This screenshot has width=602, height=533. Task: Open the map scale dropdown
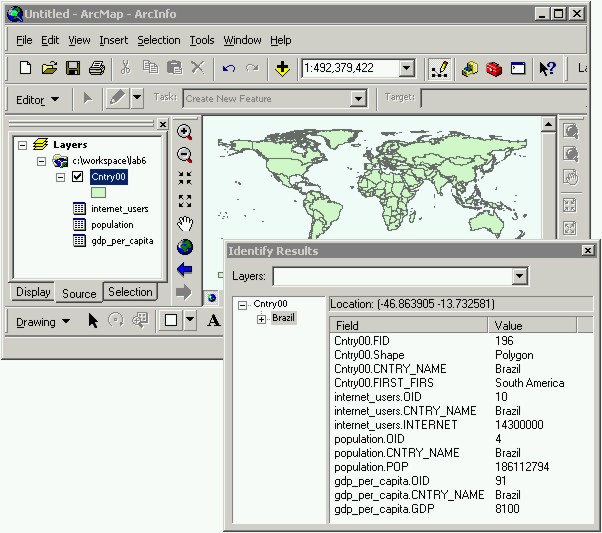(406, 69)
